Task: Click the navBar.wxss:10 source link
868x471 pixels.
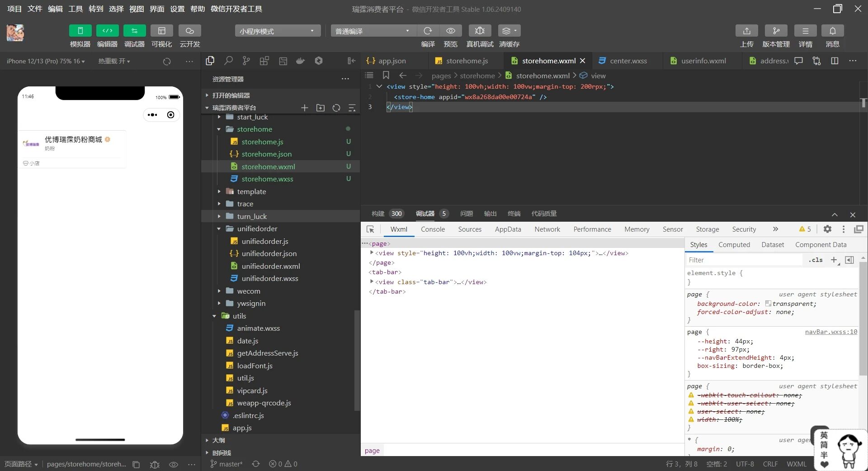Action: pos(830,332)
